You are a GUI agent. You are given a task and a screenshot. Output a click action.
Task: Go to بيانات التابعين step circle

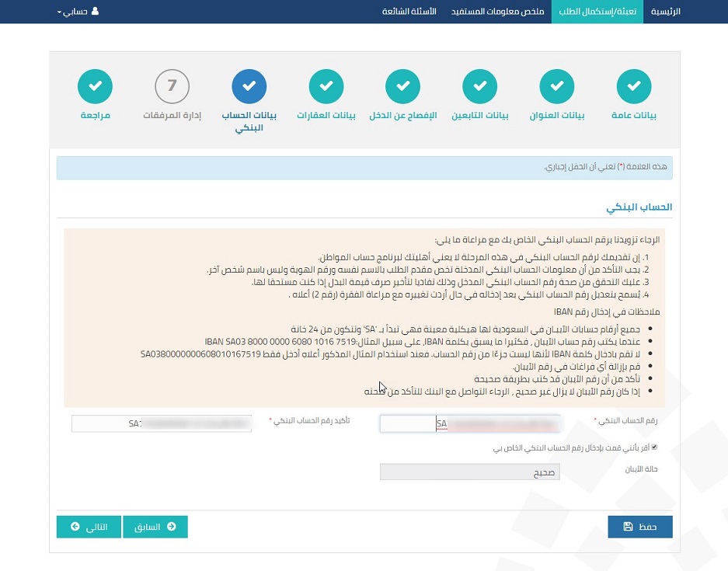click(x=479, y=86)
